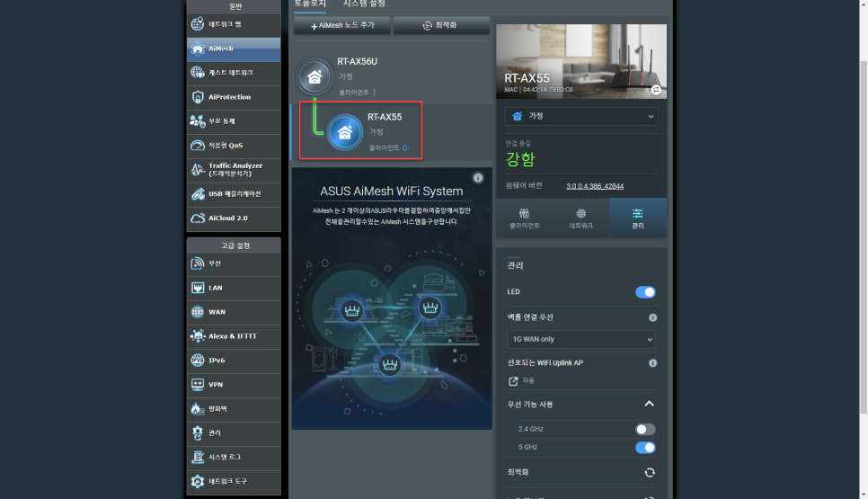Open the location dropdown in RT-AX55 panel
868x499 pixels.
pyautogui.click(x=581, y=116)
